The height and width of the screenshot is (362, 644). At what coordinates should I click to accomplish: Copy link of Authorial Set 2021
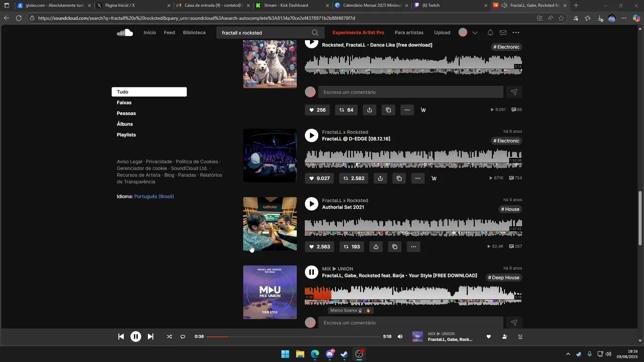pos(394,247)
